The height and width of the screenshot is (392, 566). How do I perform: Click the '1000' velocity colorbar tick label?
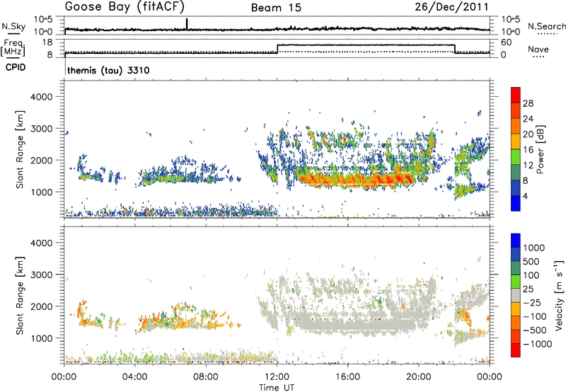pos(534,248)
